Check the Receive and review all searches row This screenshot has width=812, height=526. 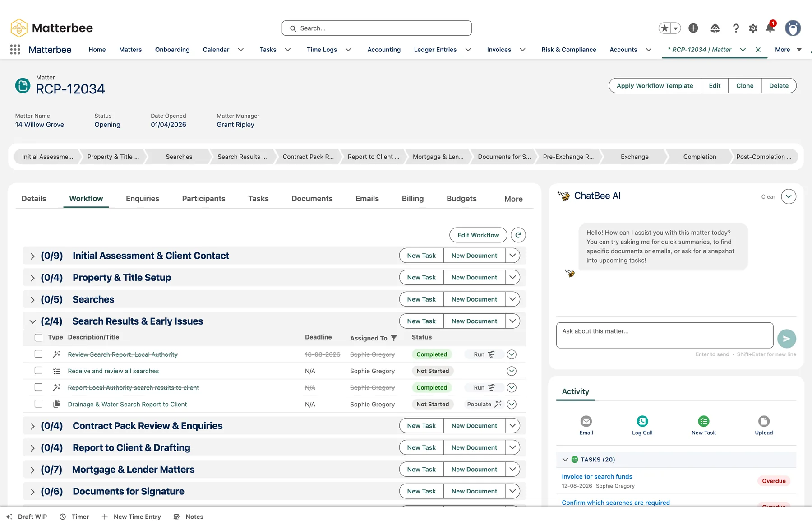38,371
